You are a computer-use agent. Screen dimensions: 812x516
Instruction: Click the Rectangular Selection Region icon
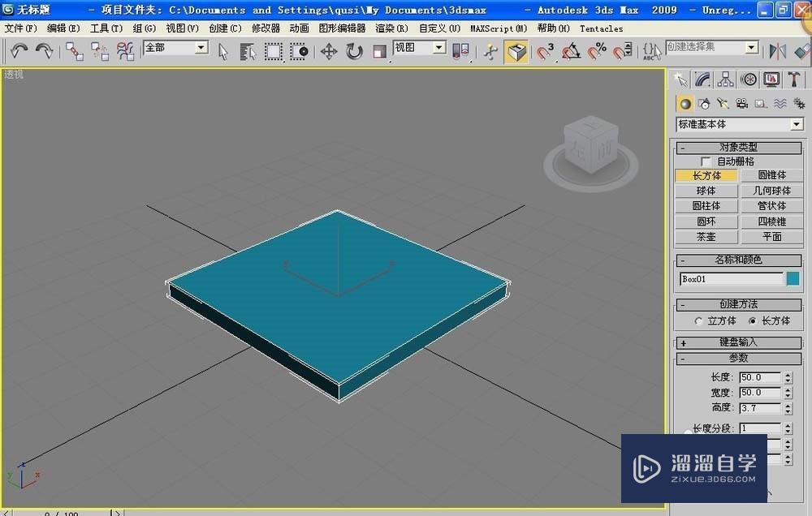click(274, 51)
